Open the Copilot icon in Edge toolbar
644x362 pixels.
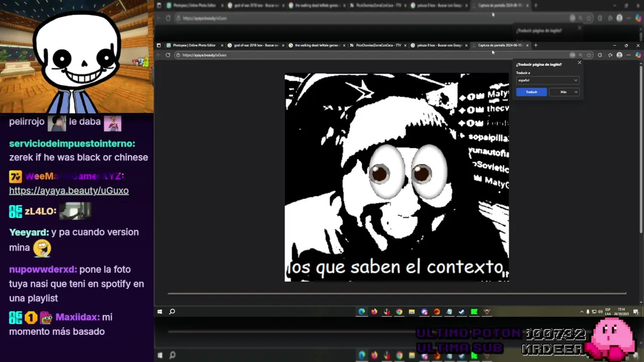pyautogui.click(x=638, y=55)
